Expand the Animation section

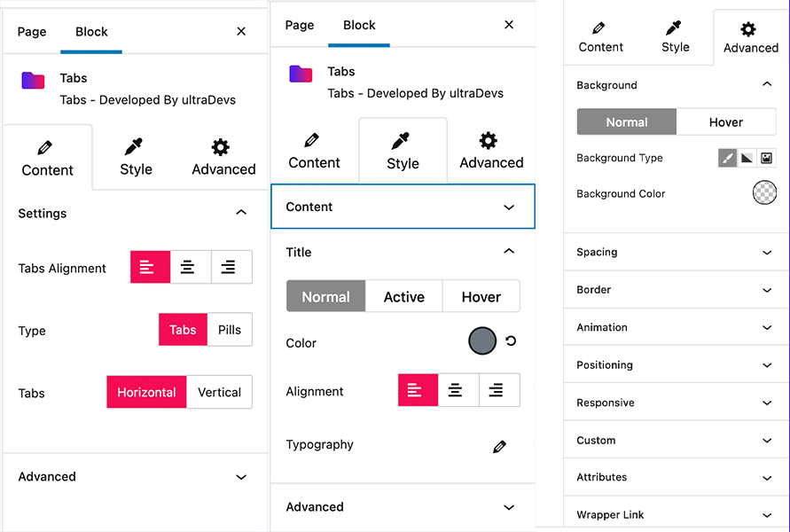click(676, 327)
